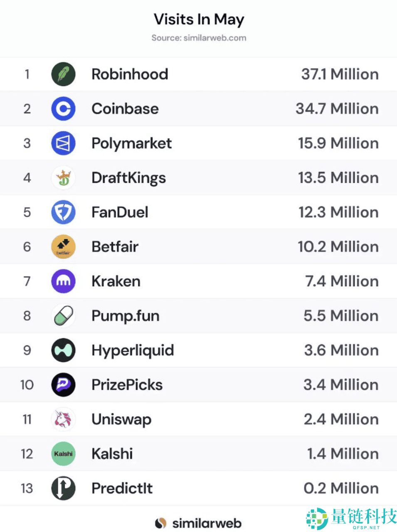Select the Polymarket 15.9 Million value
The height and width of the screenshot is (532, 397).
(x=338, y=143)
